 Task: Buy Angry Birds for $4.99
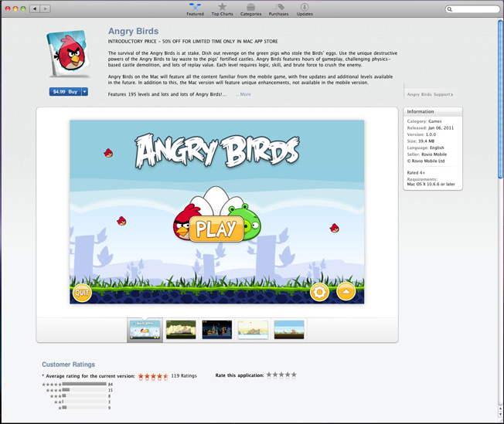coord(65,92)
